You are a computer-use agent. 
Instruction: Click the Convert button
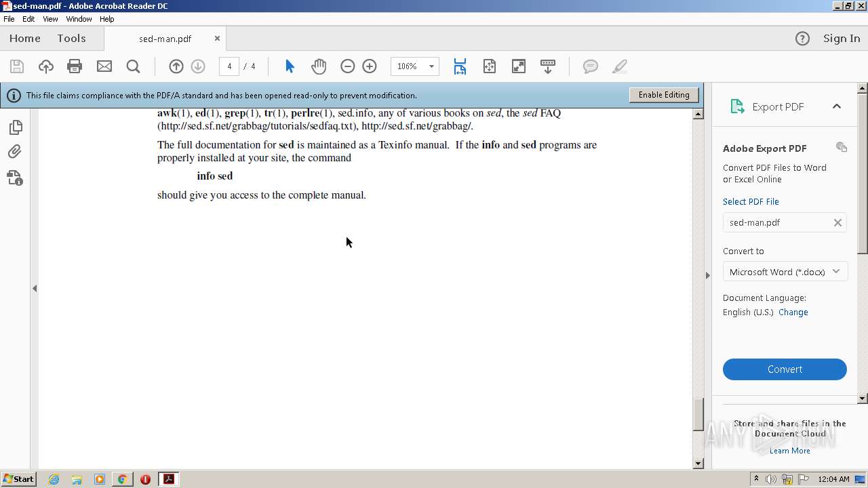(x=785, y=369)
